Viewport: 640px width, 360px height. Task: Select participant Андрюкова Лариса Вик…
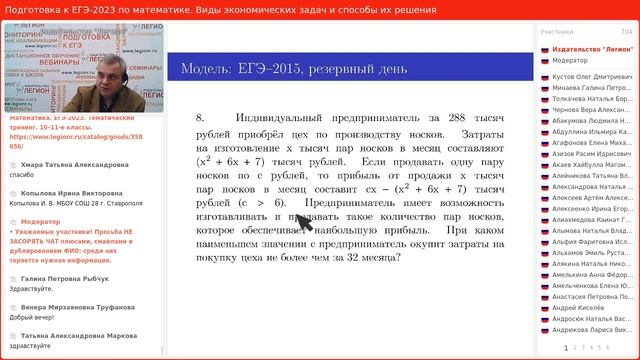(x=592, y=330)
